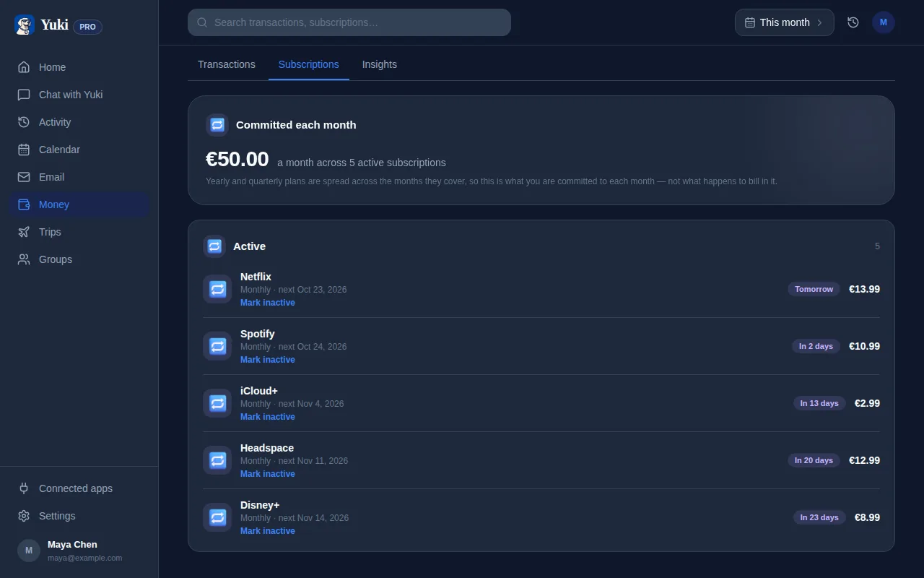Screen dimensions: 924x578
Task: Click the Groups people icon
Action: click(24, 259)
